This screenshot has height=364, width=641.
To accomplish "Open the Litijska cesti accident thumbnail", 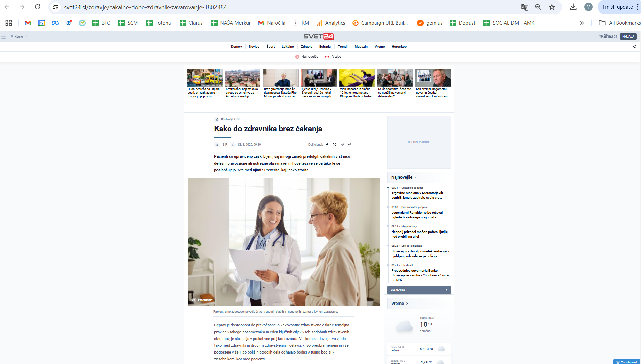I will [x=204, y=77].
